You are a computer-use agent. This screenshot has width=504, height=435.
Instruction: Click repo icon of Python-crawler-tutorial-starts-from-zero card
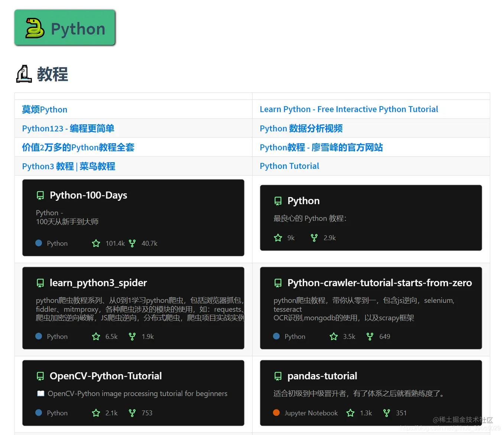(x=278, y=283)
